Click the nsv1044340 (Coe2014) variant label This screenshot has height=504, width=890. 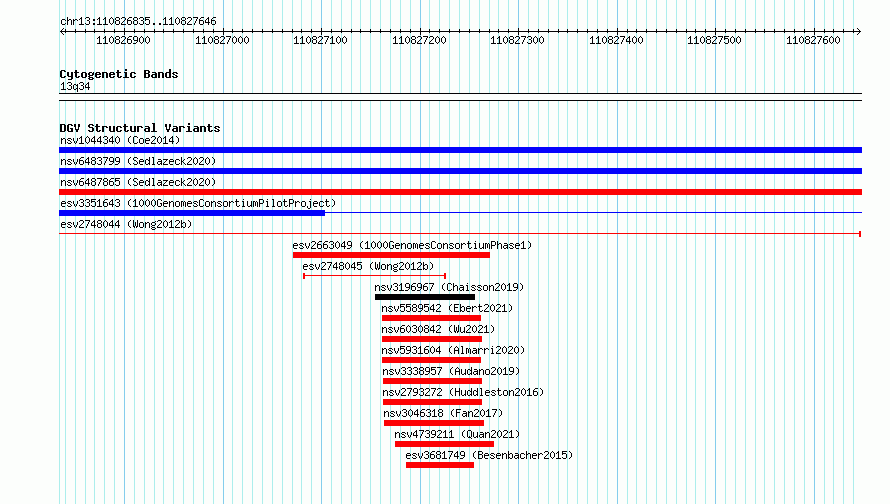(x=120, y=140)
